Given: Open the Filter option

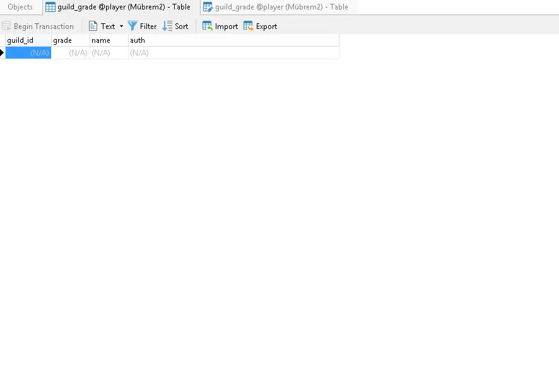Looking at the screenshot, I should [142, 26].
